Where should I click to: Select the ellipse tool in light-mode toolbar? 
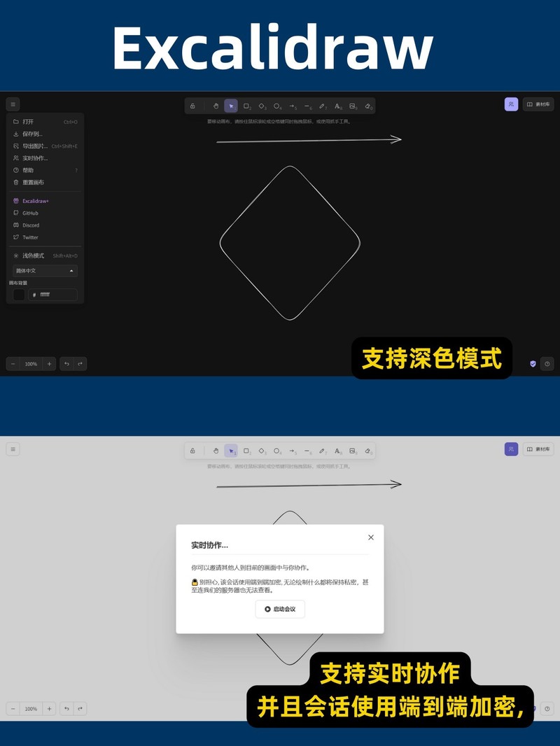[277, 451]
